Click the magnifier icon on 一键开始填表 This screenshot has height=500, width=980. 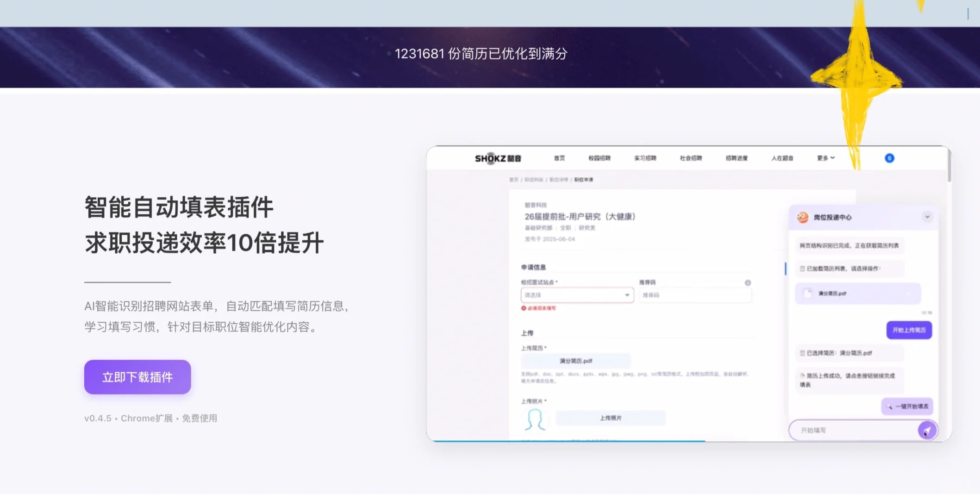[889, 406]
